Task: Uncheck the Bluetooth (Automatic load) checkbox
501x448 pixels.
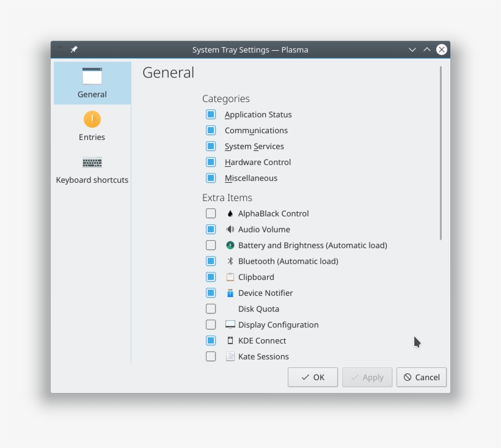Action: tap(211, 261)
